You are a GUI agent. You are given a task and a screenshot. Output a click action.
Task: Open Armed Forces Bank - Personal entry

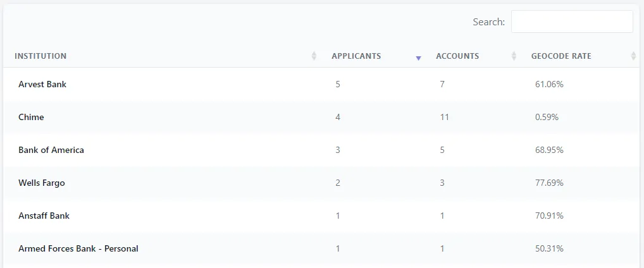click(78, 248)
